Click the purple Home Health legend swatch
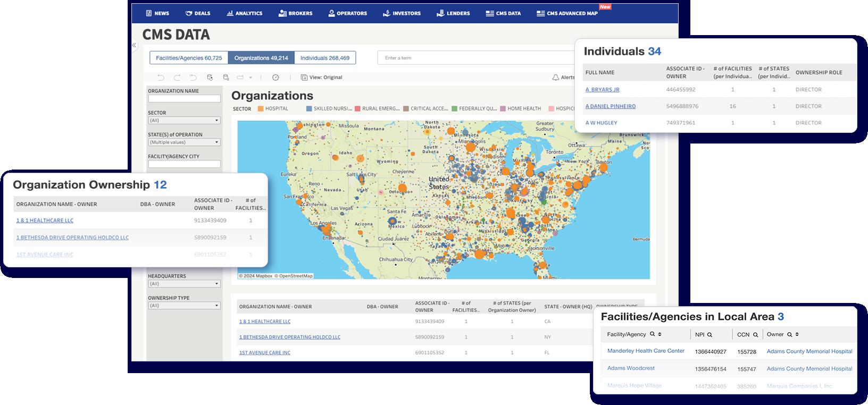The width and height of the screenshot is (868, 405). tap(503, 109)
